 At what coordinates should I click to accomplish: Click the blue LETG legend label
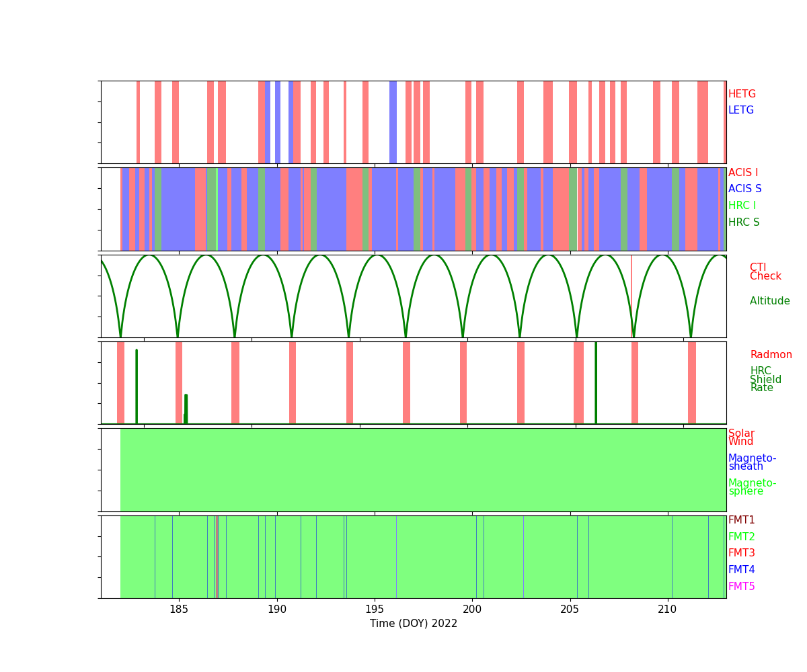tap(740, 110)
